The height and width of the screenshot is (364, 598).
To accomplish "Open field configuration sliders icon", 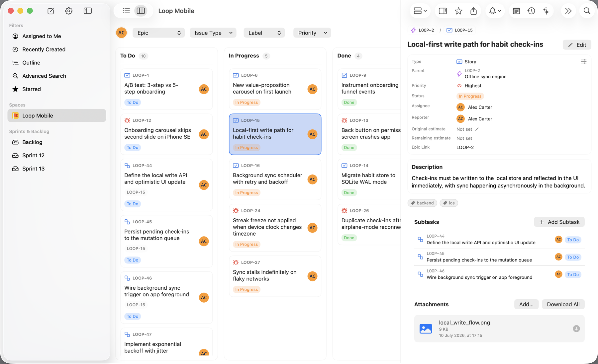I will (584, 62).
